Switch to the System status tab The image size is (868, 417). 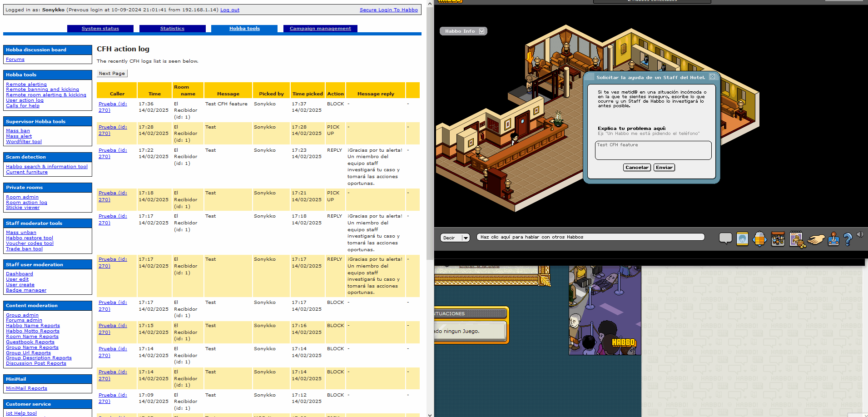click(x=100, y=28)
